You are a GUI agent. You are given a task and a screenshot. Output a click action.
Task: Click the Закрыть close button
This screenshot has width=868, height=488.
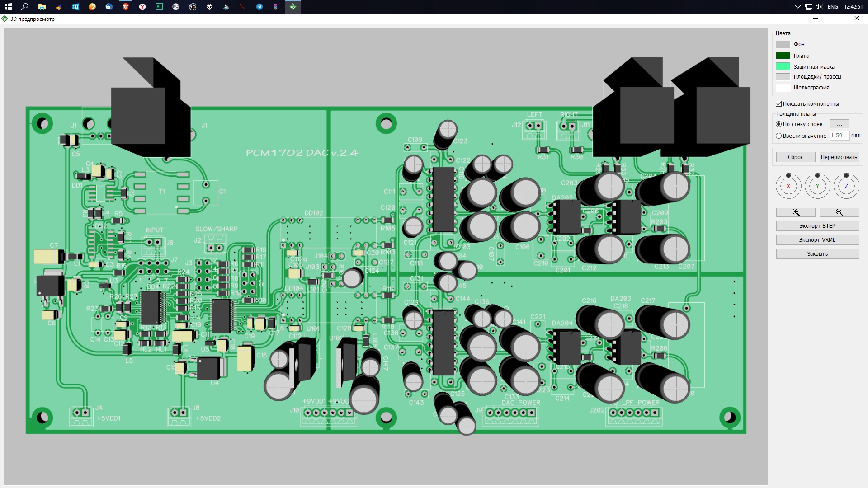(x=817, y=254)
